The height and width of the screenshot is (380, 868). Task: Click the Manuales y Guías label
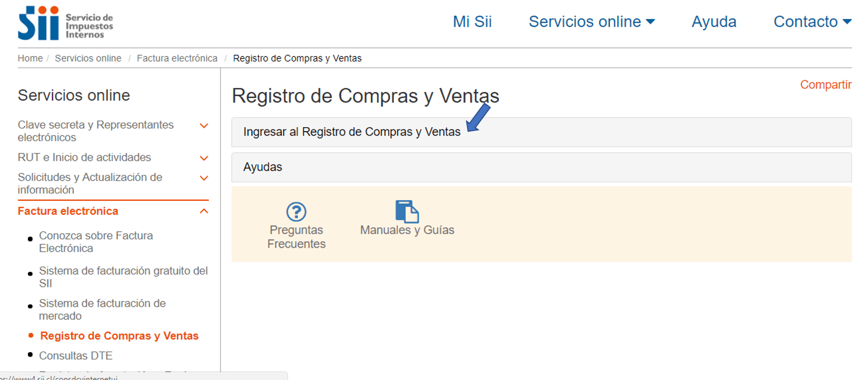click(407, 230)
